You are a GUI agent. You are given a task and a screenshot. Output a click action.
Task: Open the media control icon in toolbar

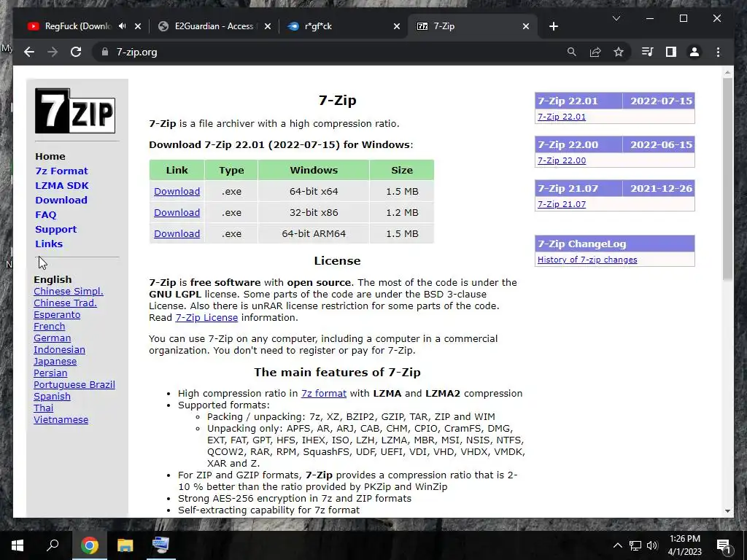click(648, 52)
